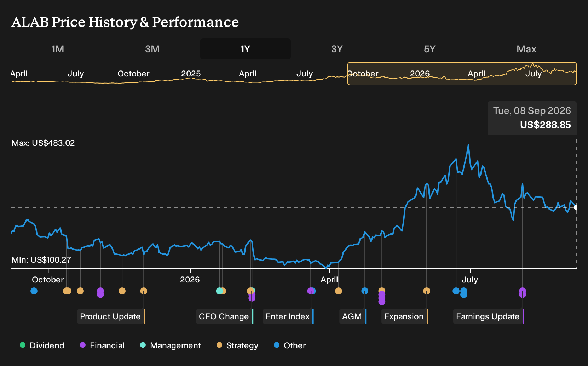The width and height of the screenshot is (588, 366).
Task: Open the Enter Index event label
Action: [288, 316]
